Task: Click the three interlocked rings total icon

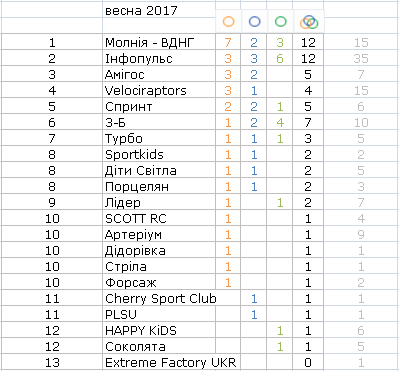Action: (x=309, y=22)
